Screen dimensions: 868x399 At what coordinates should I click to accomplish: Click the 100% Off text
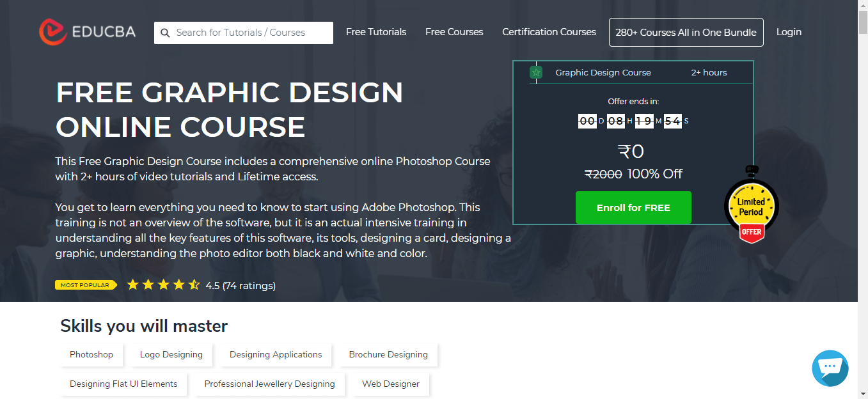click(x=655, y=174)
